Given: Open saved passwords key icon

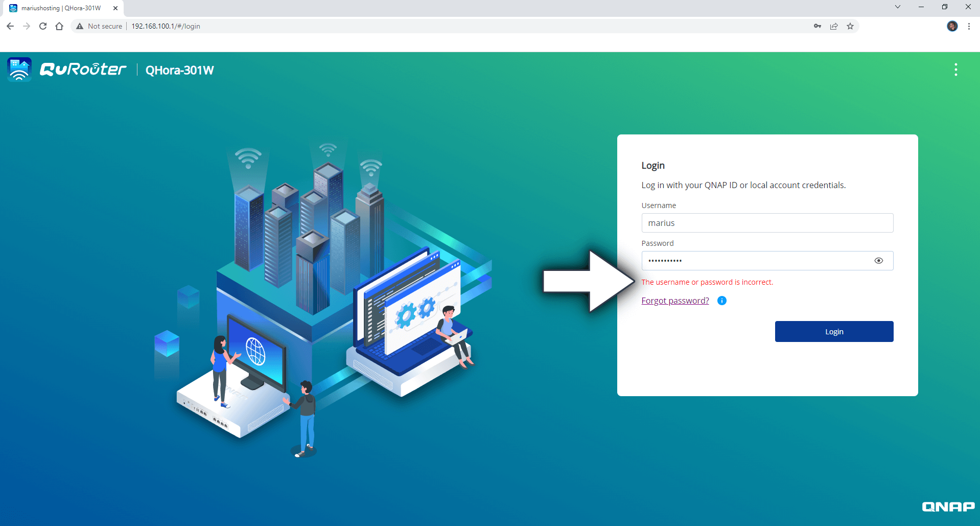Looking at the screenshot, I should point(818,26).
